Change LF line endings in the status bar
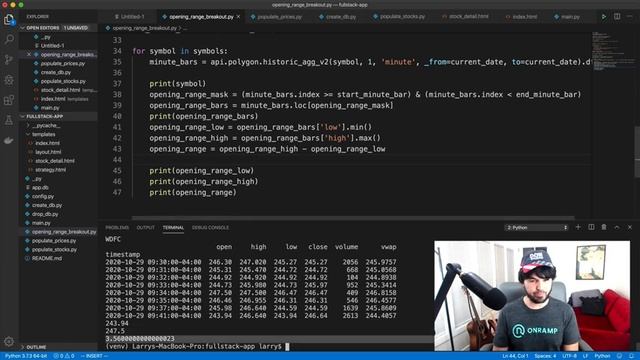The image size is (640, 360). (585, 356)
